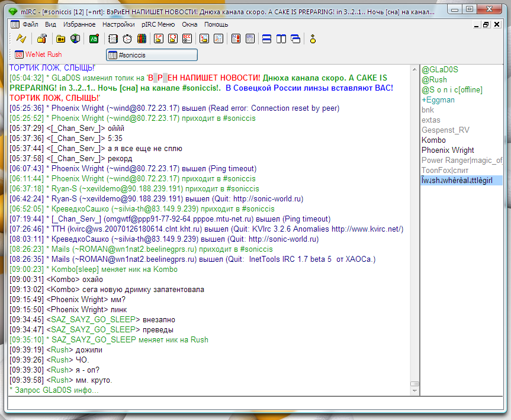The height and width of the screenshot is (420, 511).
Task: Select @GLaD0S in the nick list
Action: click(439, 69)
